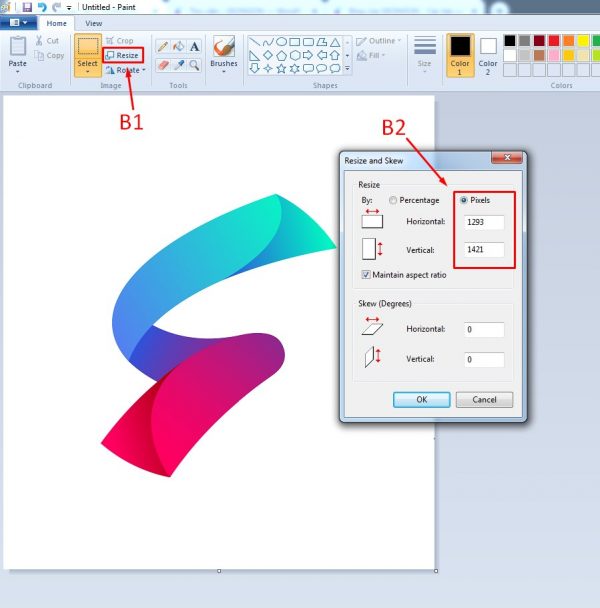Choose the Rectangle shape
600x608 pixels.
(x=295, y=41)
